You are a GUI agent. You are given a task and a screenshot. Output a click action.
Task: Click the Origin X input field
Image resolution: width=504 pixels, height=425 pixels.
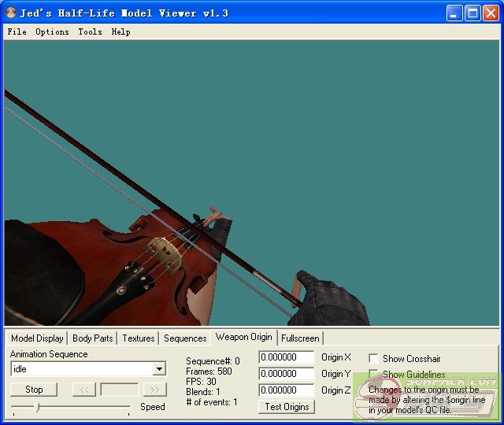click(x=286, y=357)
